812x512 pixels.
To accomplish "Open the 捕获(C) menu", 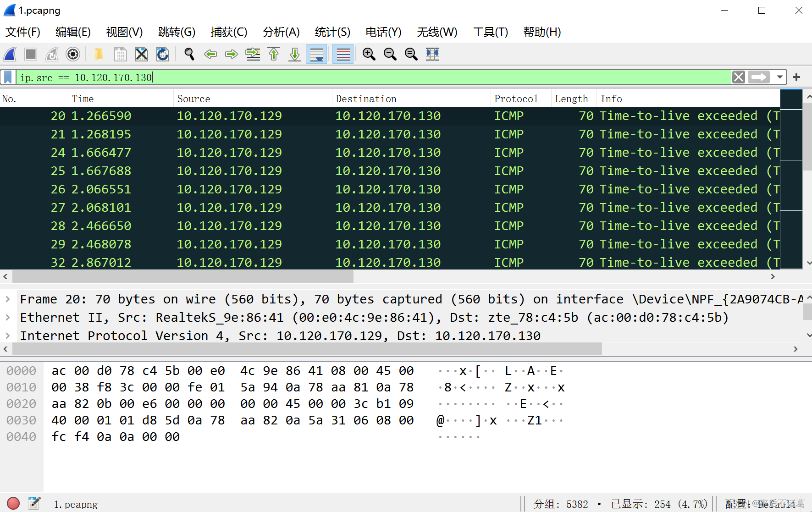I will tap(229, 32).
